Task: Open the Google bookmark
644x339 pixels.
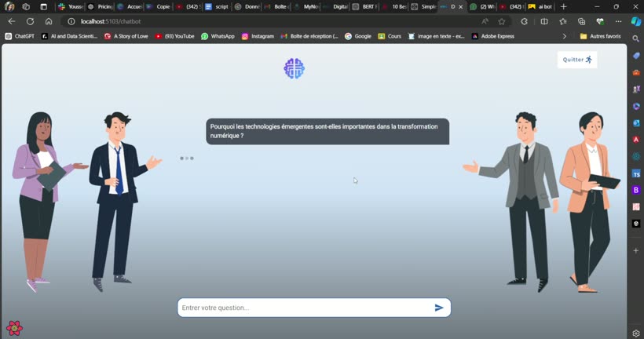Action: [358, 36]
